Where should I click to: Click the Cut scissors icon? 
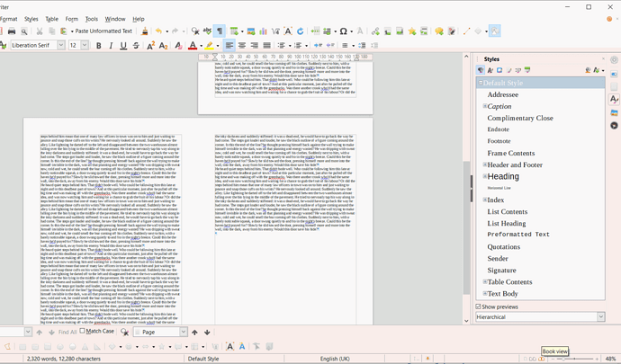click(x=40, y=31)
